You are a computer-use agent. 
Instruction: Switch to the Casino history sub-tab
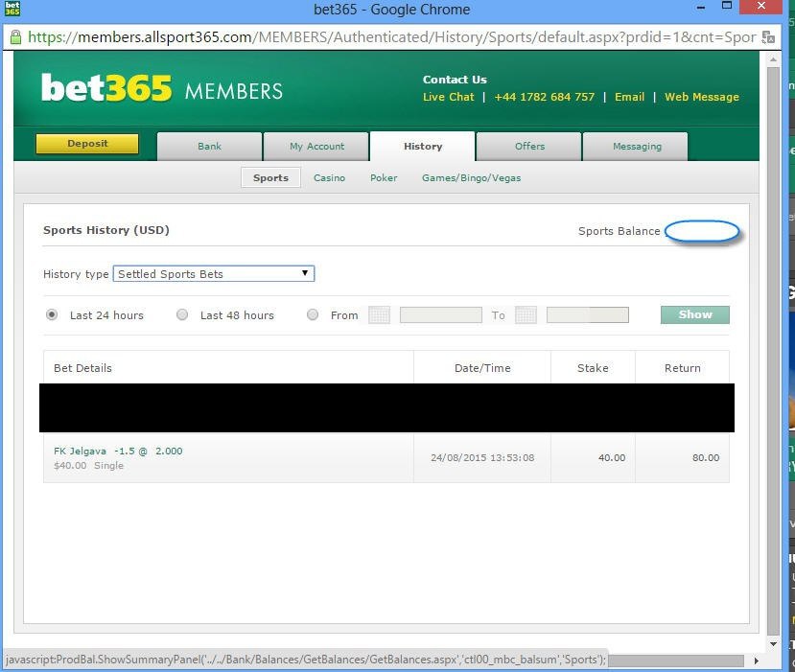(329, 178)
